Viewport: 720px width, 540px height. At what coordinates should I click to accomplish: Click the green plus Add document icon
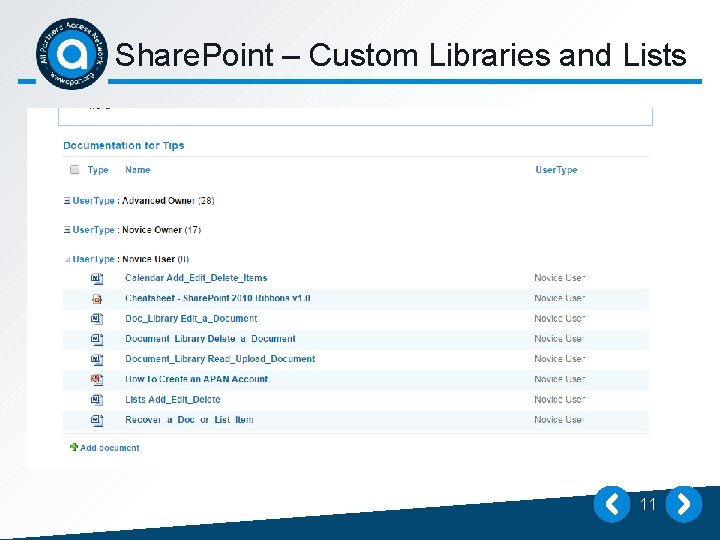click(x=73, y=447)
